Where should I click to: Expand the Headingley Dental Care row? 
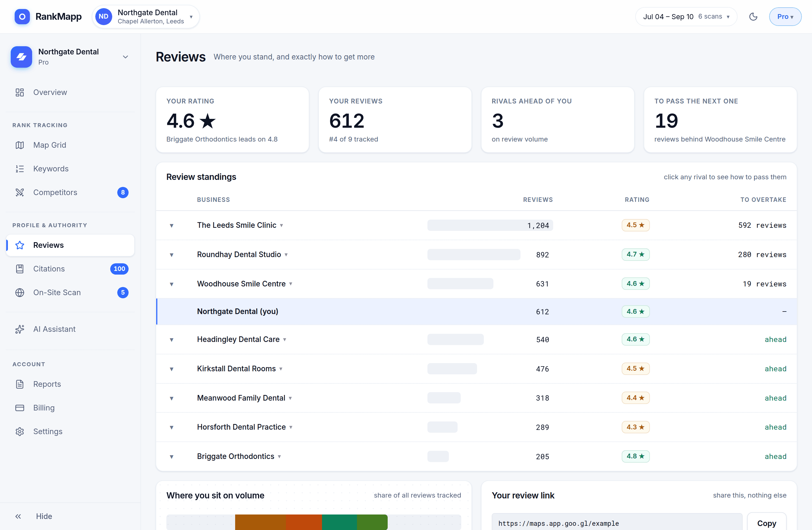point(172,340)
